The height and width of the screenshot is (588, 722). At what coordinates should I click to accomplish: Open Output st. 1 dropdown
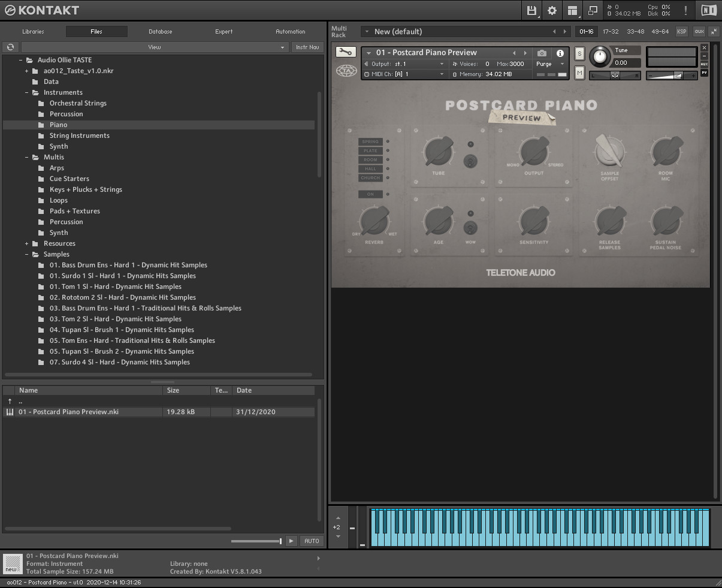[x=404, y=64]
